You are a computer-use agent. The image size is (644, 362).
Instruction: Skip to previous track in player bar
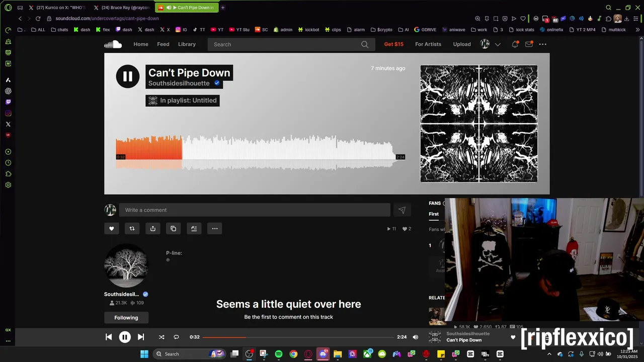coord(109,337)
